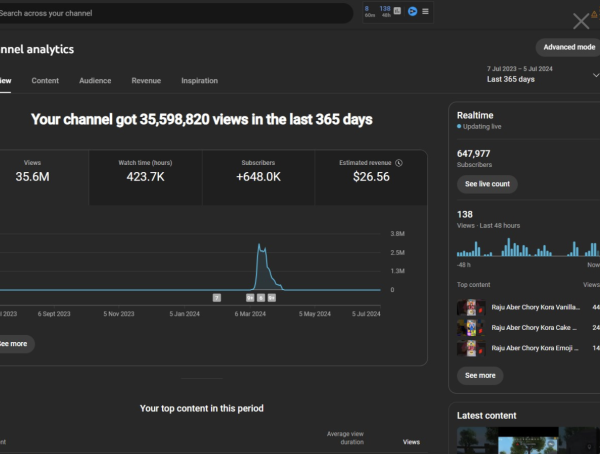
Task: Switch to the Audience tab
Action: [95, 81]
